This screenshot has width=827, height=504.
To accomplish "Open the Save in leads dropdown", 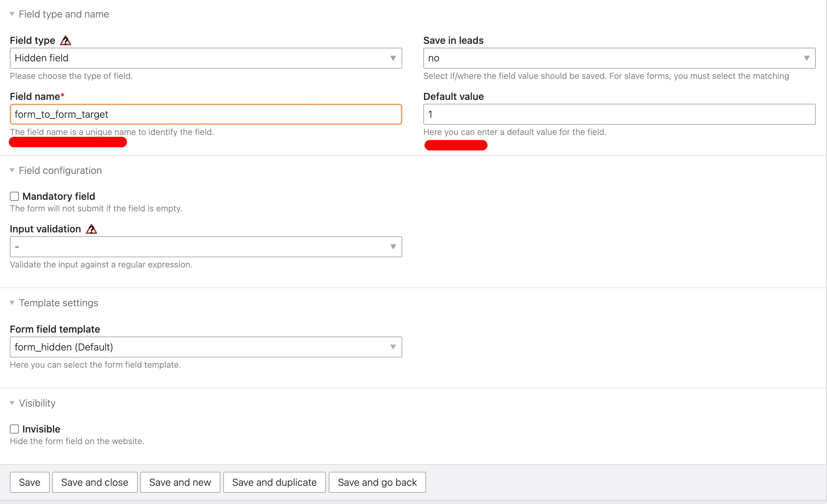I will [619, 58].
